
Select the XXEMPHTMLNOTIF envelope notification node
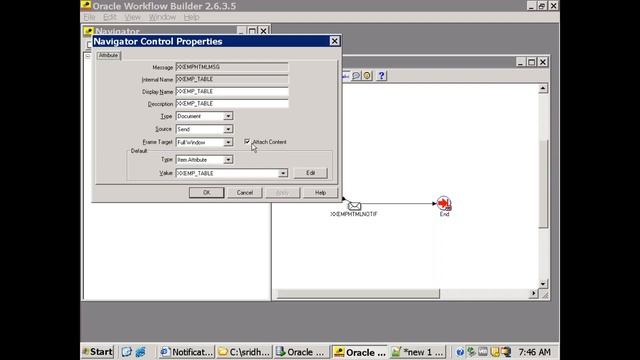pyautogui.click(x=354, y=206)
